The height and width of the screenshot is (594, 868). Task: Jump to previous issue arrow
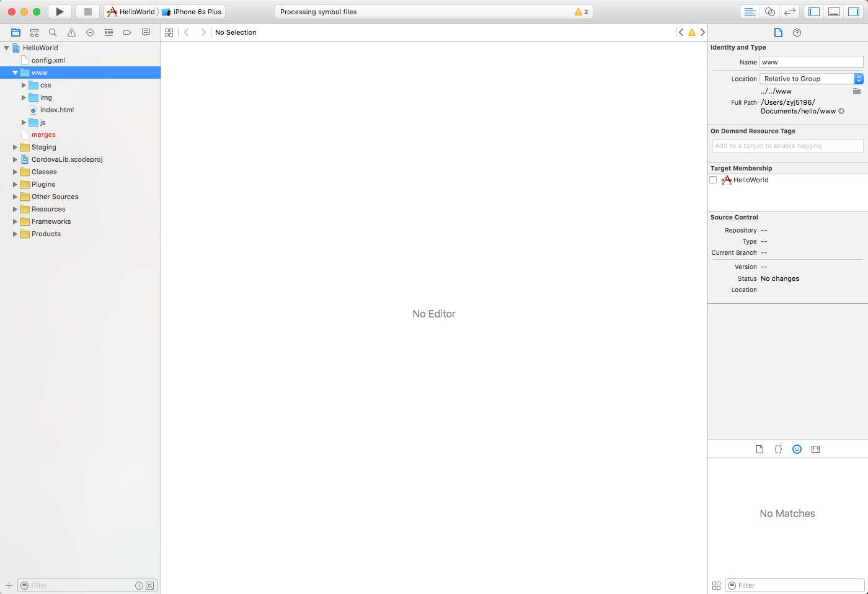click(x=681, y=32)
